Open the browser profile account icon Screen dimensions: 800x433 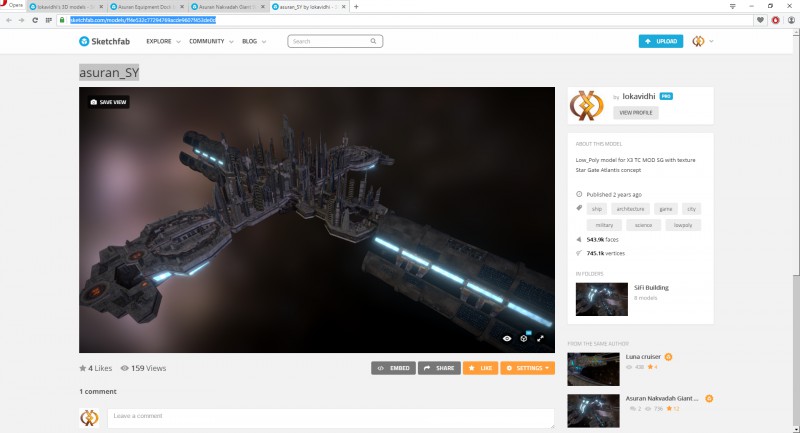coord(791,20)
